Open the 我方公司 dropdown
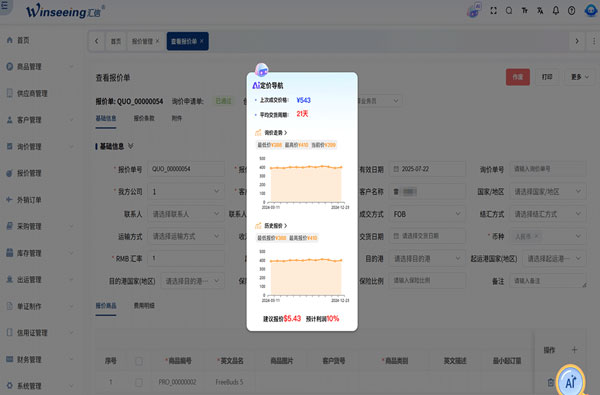Image resolution: width=600 pixels, height=395 pixels. [x=186, y=191]
